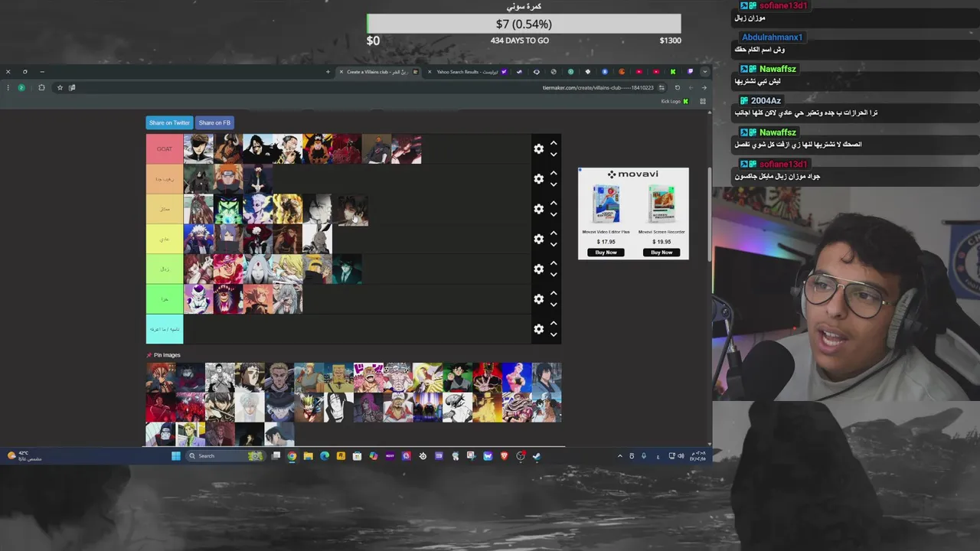980x551 pixels.
Task: Click the red GOAT tier label cell
Action: [x=165, y=149]
